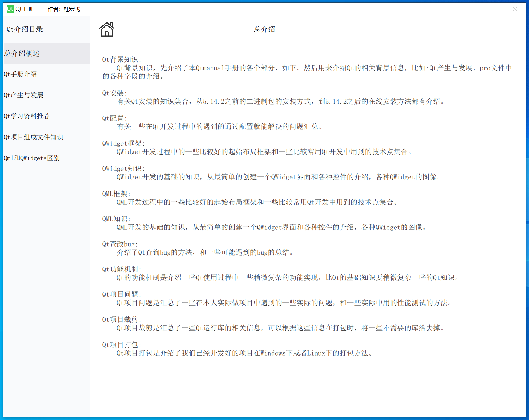Click the home icon
Image resolution: width=529 pixels, height=420 pixels.
click(x=107, y=29)
